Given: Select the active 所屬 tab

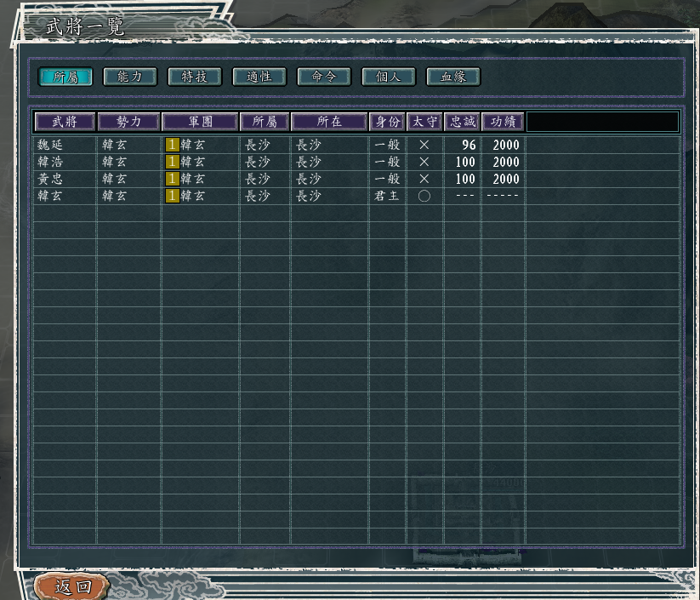Looking at the screenshot, I should pyautogui.click(x=65, y=77).
